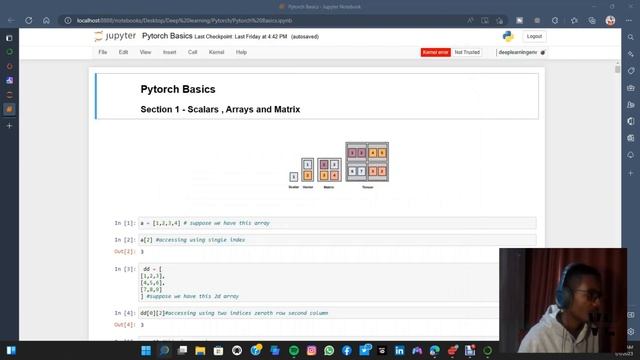Open the File menu

[x=102, y=52]
